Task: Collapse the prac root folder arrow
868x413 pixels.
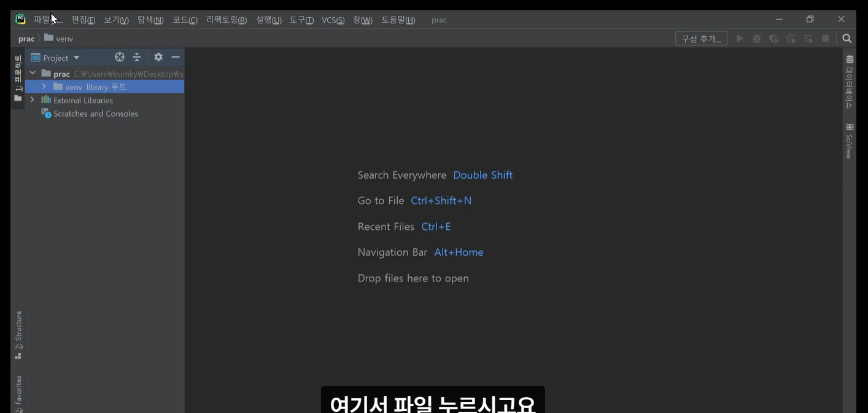Action: (x=33, y=73)
